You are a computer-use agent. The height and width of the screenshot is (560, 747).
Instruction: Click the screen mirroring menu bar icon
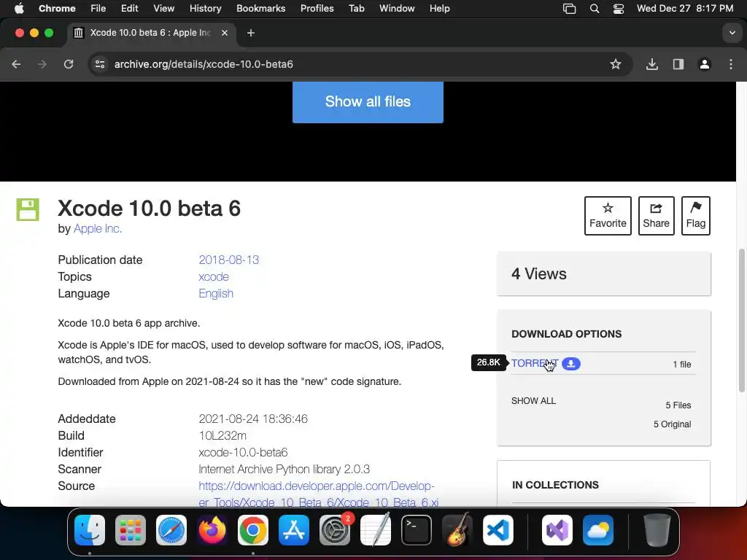569,9
